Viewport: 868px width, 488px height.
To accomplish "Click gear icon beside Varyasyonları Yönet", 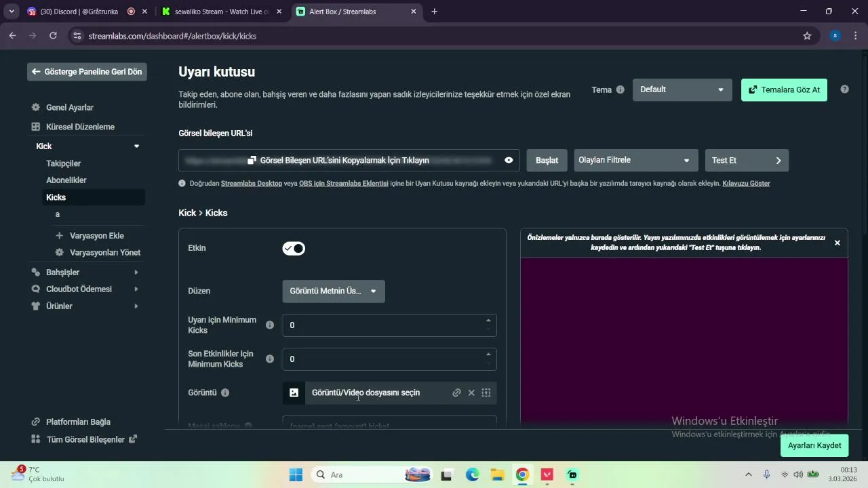I will tap(59, 253).
